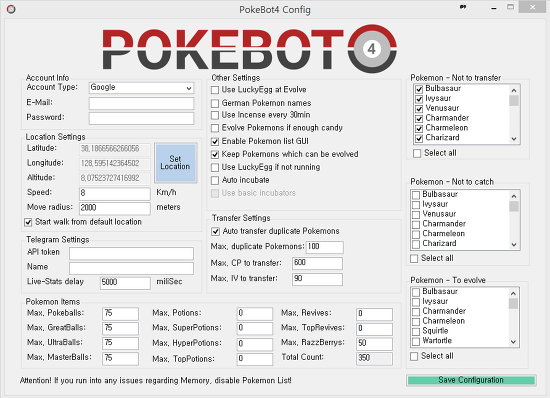
Task: Click Max. duplicate Pokemons field
Action: click(325, 247)
